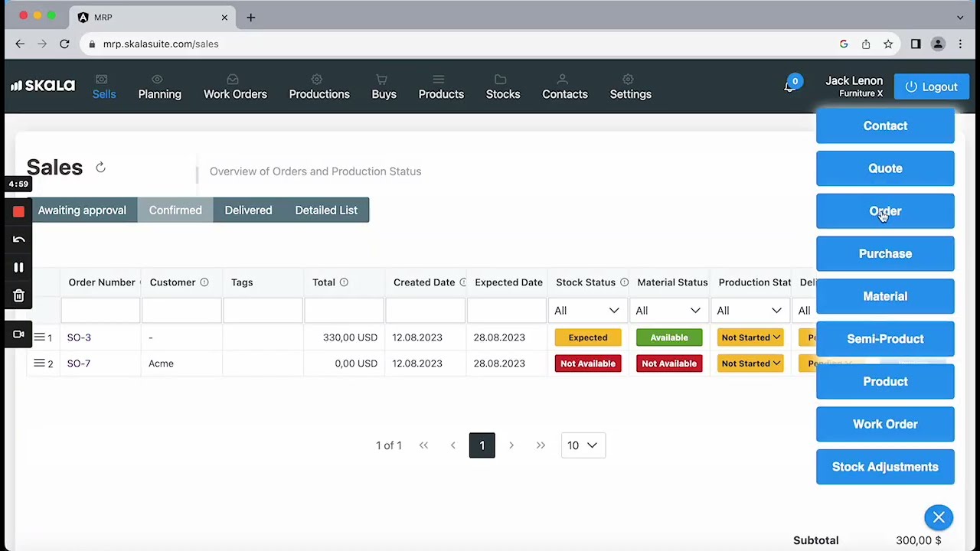Screen dimensions: 980x551
Task: Click the Logout button
Action: [x=932, y=86]
